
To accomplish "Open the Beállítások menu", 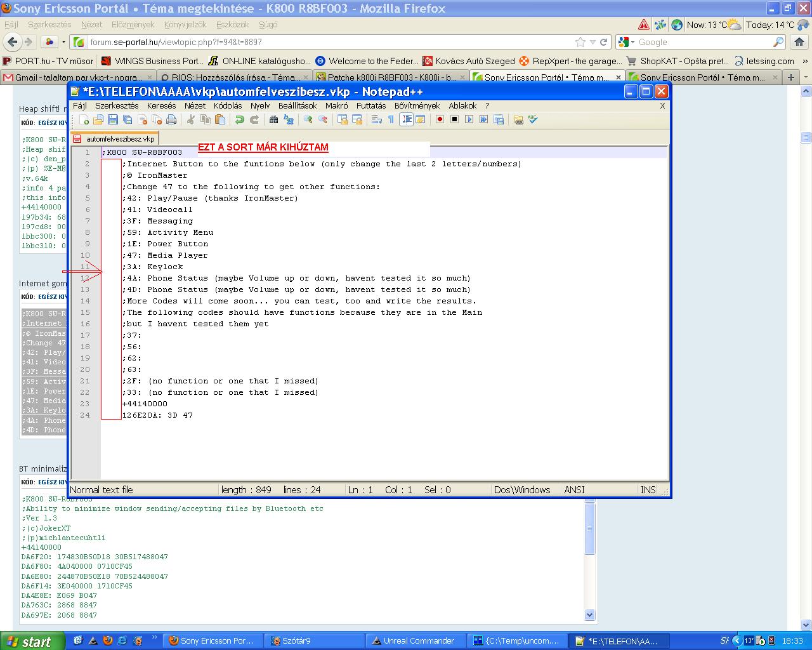I will click(298, 106).
